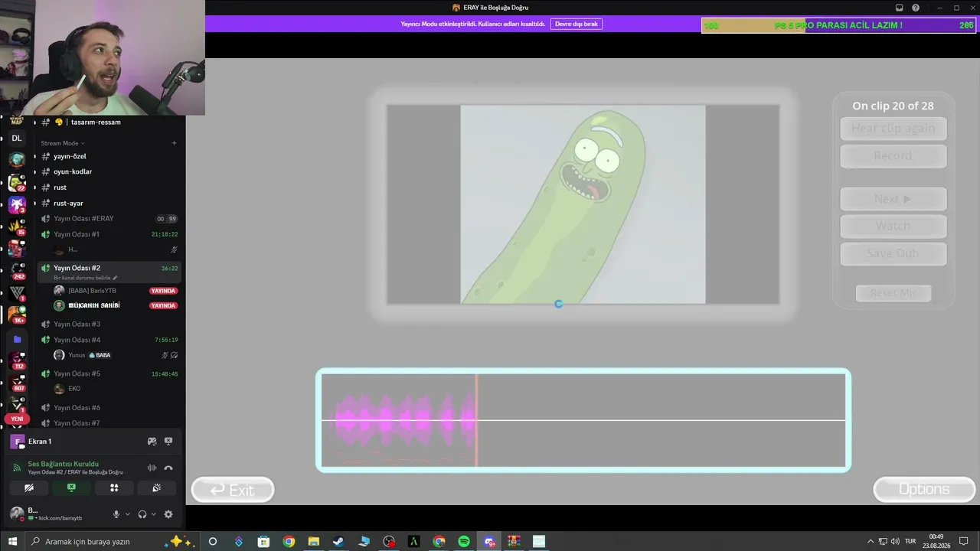The width and height of the screenshot is (980, 551).
Task: Mute the microphone in the user panel
Action: click(116, 514)
